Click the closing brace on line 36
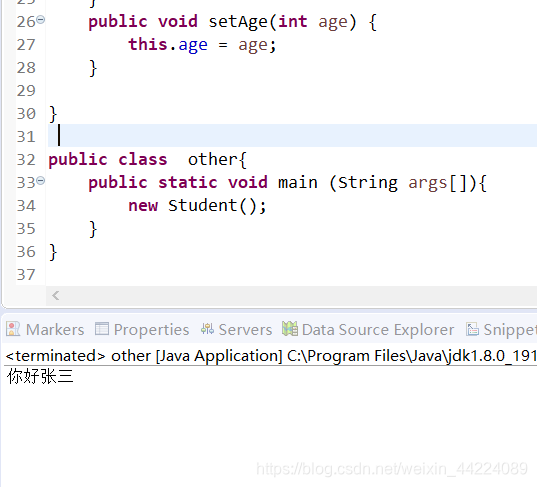The height and width of the screenshot is (487, 537). coord(53,252)
